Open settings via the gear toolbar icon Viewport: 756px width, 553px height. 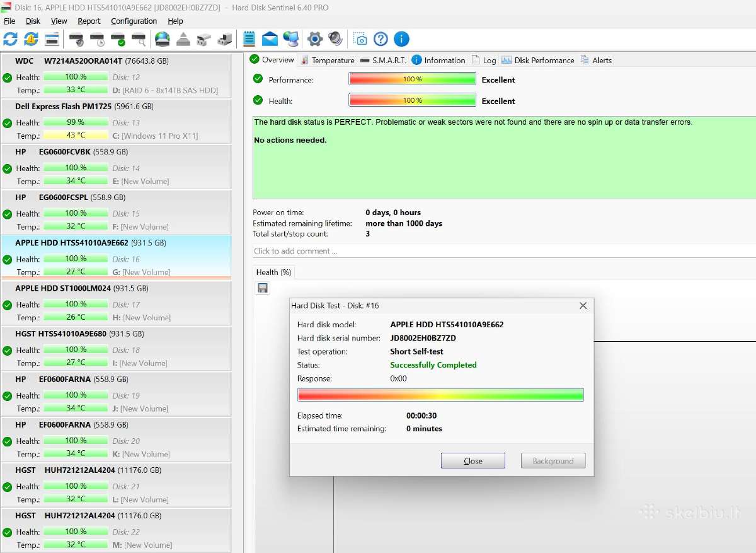[315, 39]
